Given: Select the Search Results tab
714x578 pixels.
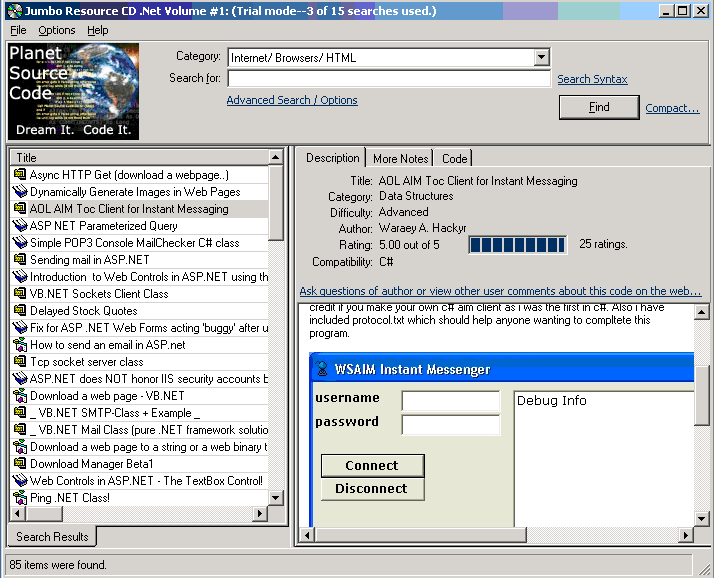Looking at the screenshot, I should (52, 537).
